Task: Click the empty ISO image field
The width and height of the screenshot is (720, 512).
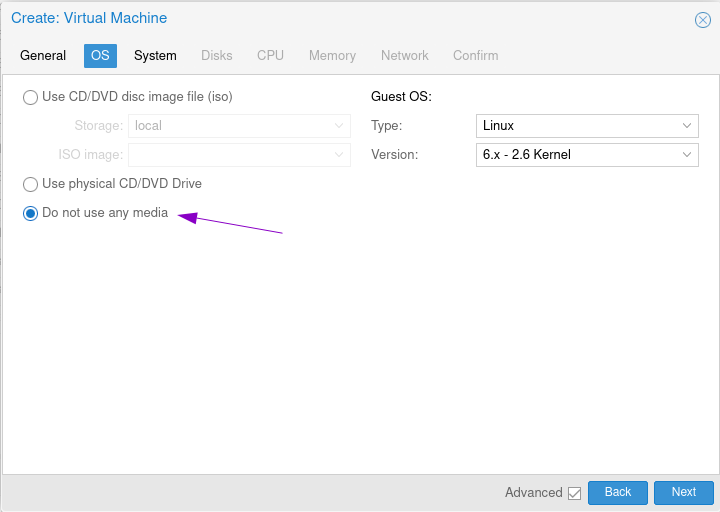Action: (x=230, y=155)
